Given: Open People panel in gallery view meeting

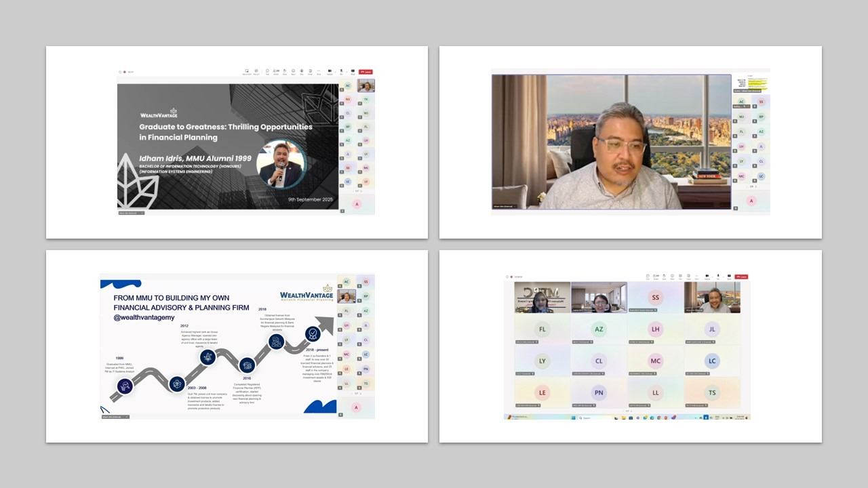Looking at the screenshot, I should (x=656, y=277).
